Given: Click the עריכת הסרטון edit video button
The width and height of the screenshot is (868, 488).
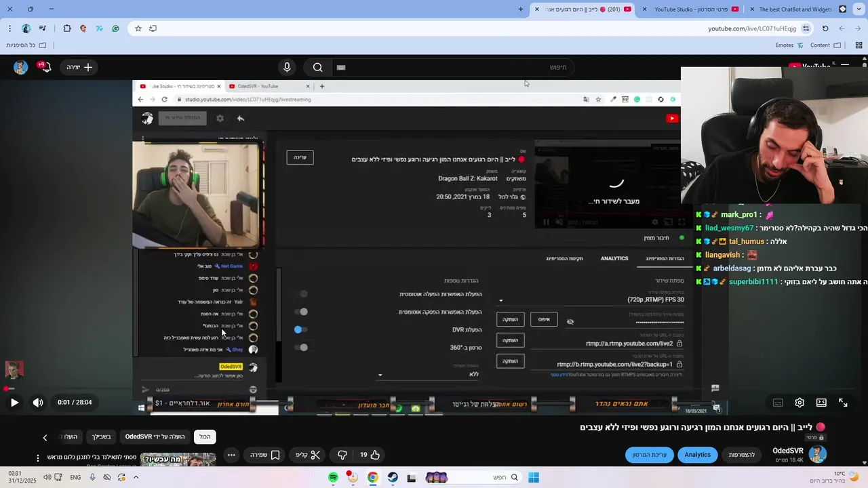Looking at the screenshot, I should [x=650, y=455].
